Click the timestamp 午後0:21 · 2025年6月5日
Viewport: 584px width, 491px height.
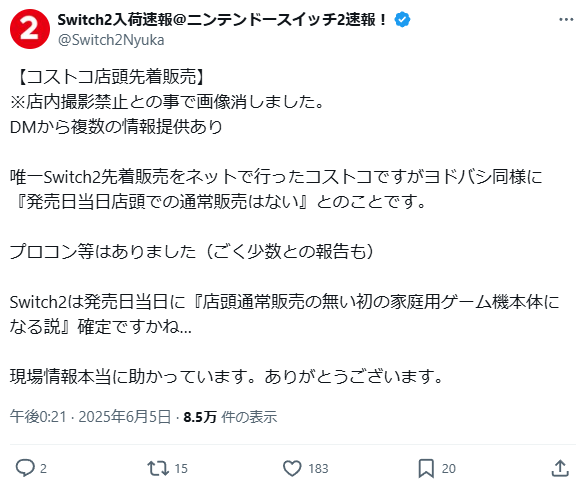(x=91, y=416)
